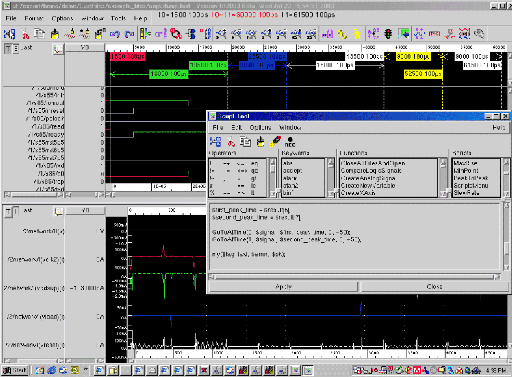512x377 pixels.
Task: Click the T icon in upper waveform panel
Action: (7, 49)
